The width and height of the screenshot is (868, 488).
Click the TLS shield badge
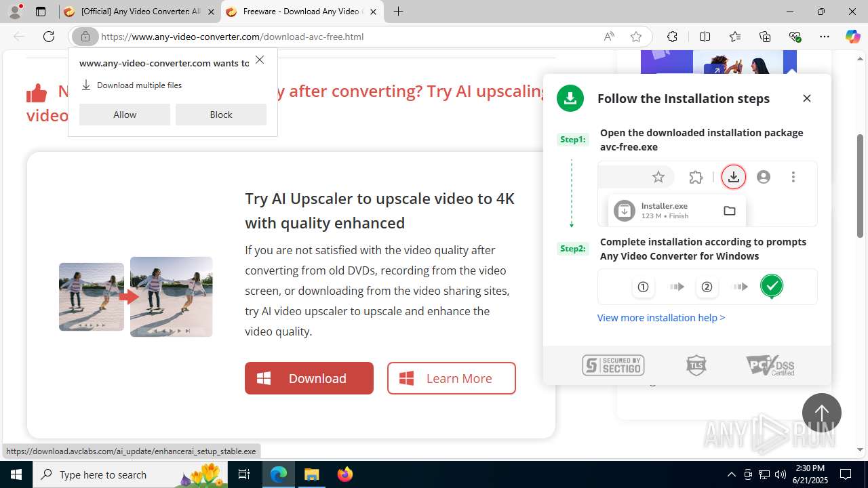pos(696,365)
